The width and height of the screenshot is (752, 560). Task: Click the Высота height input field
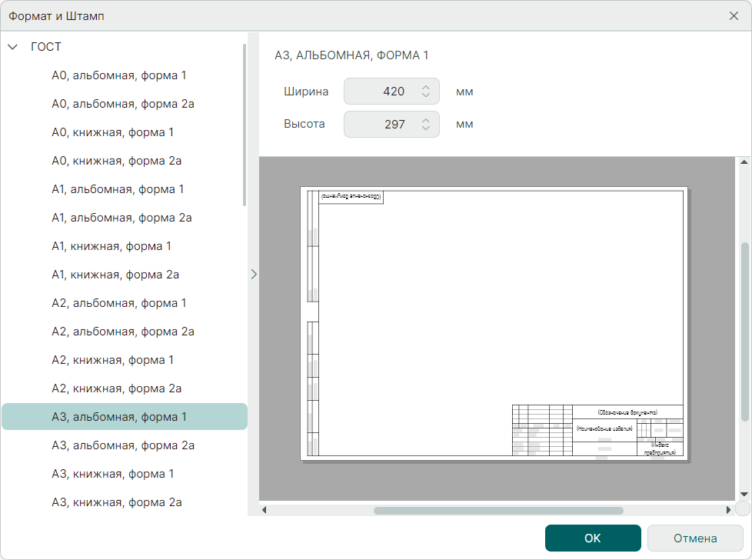(x=381, y=124)
